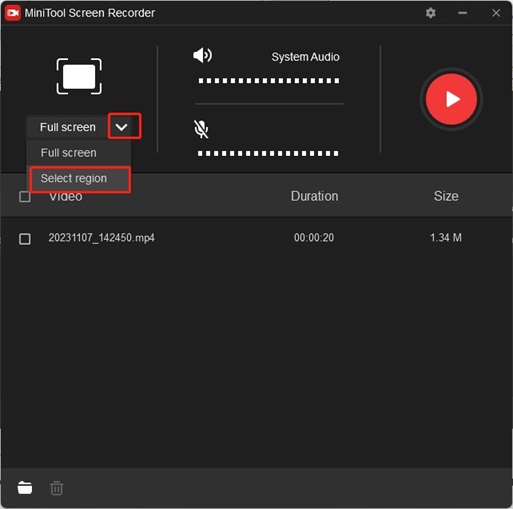Click the full screen capture area icon
The width and height of the screenshot is (513, 509).
[79, 76]
